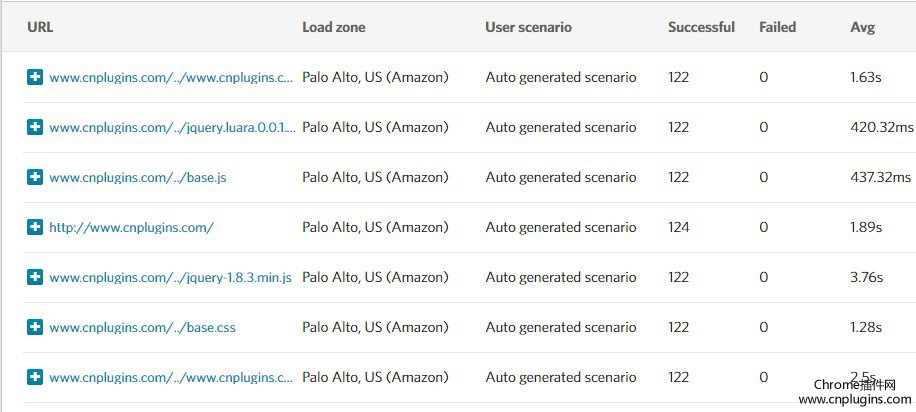Open the www.cnplugins.com/../base.js link

[x=138, y=177]
